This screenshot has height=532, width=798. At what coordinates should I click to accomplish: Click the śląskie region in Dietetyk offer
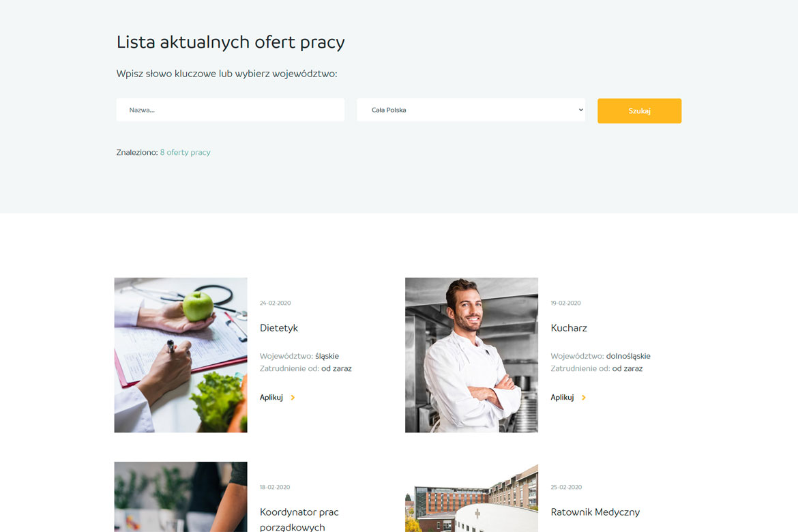pos(327,356)
